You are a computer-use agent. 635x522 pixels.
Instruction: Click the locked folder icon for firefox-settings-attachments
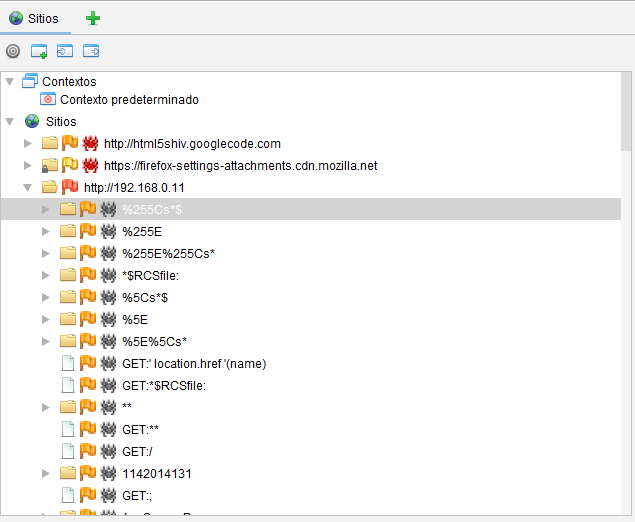(50, 165)
